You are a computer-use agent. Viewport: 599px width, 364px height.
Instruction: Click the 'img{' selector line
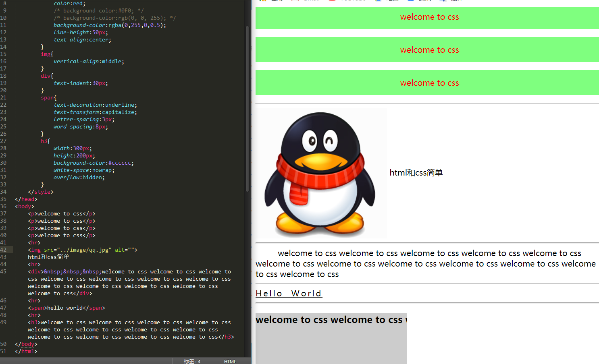tap(47, 54)
